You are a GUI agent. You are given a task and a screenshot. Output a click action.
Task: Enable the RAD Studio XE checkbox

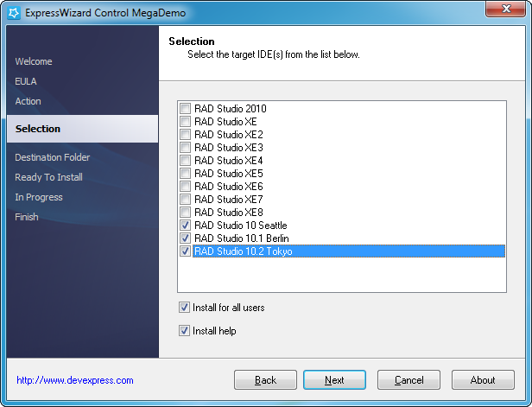tap(185, 122)
